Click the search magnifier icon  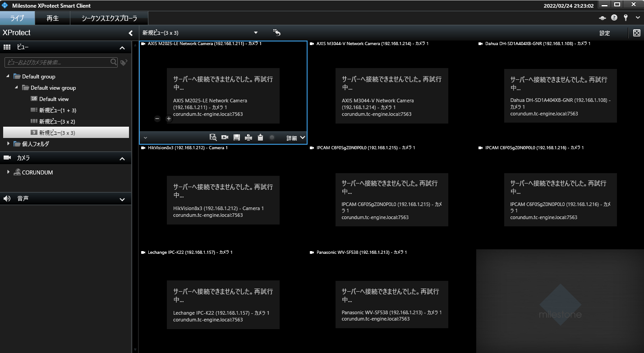[x=114, y=63]
